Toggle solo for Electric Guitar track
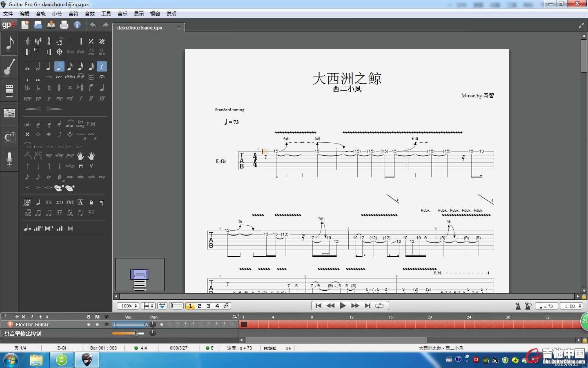The height and width of the screenshot is (368, 588). pyautogui.click(x=89, y=324)
